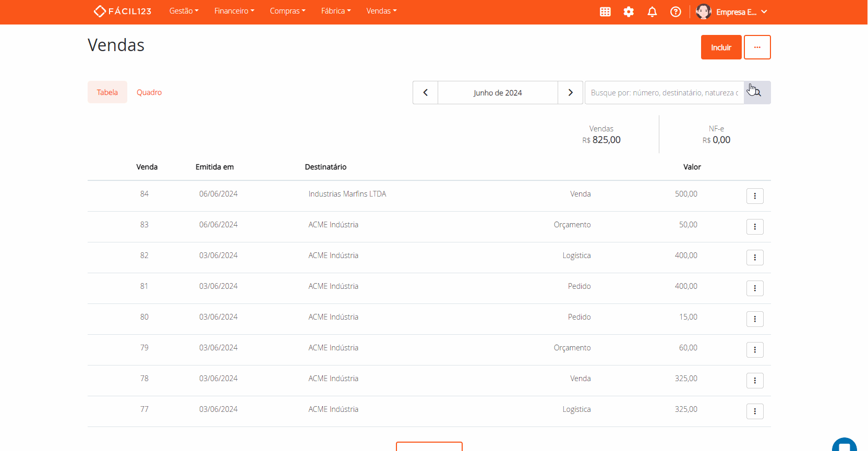Click the search magnifier button

757,93
